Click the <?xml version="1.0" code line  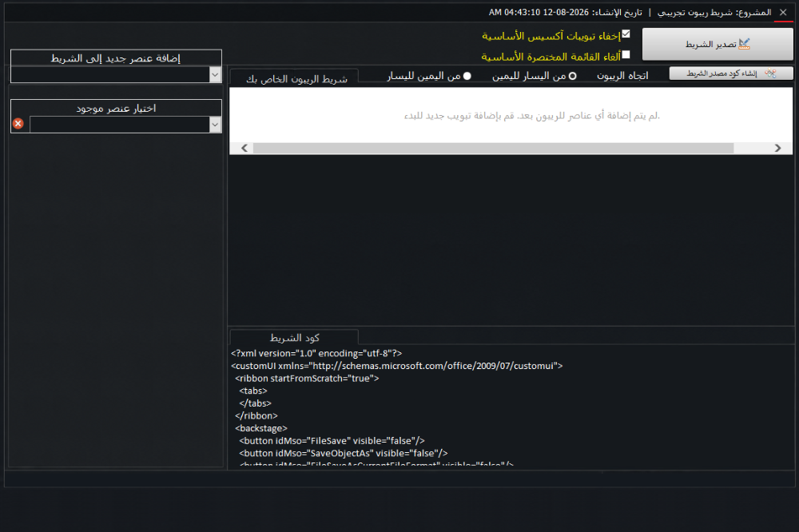tap(316, 353)
